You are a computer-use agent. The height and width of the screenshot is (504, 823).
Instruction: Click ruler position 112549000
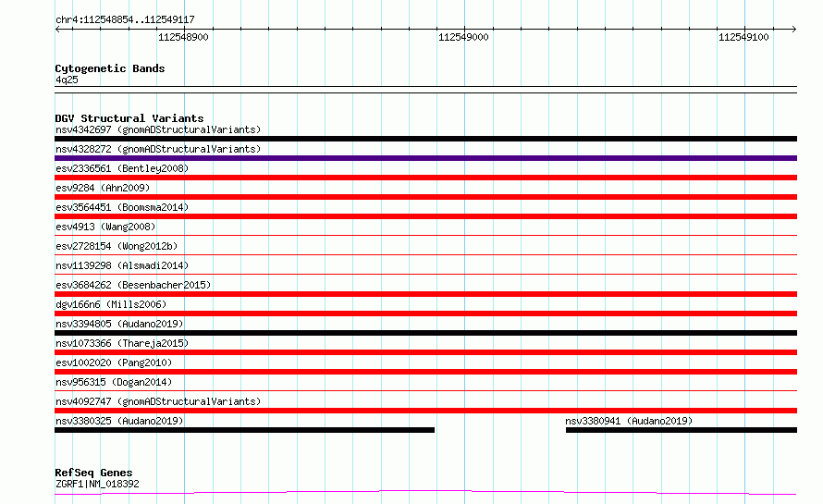click(463, 37)
